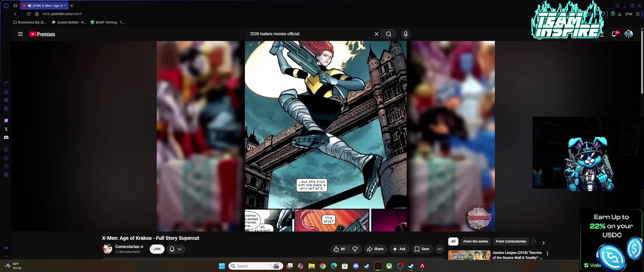This screenshot has height=272, width=644.
Task: Click the page vertical scrollbar
Action: tap(641, 62)
